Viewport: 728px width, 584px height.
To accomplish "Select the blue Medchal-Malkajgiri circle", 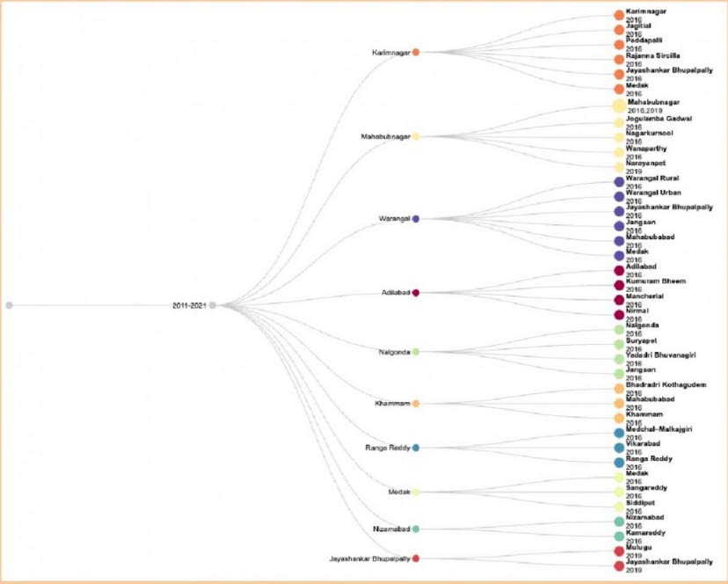I will click(619, 433).
